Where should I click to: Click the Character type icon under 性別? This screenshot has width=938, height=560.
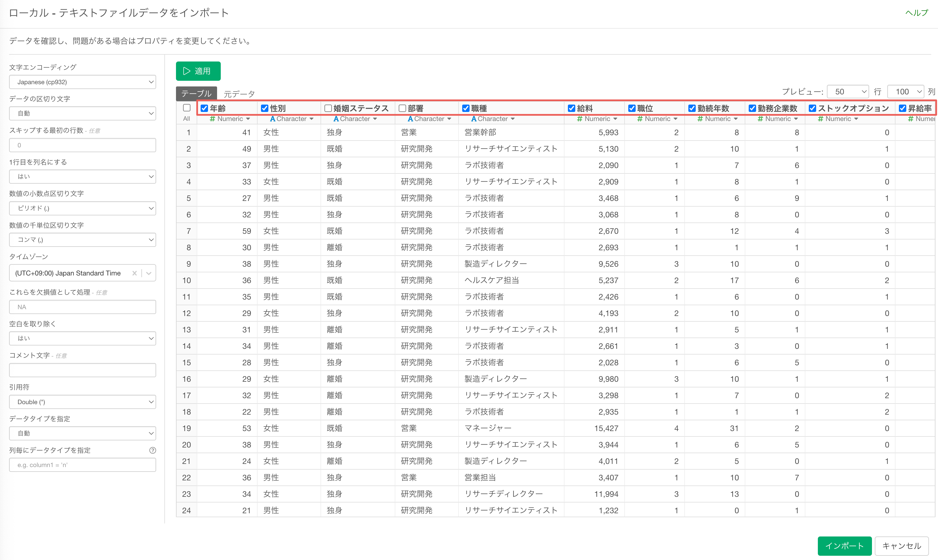272,119
